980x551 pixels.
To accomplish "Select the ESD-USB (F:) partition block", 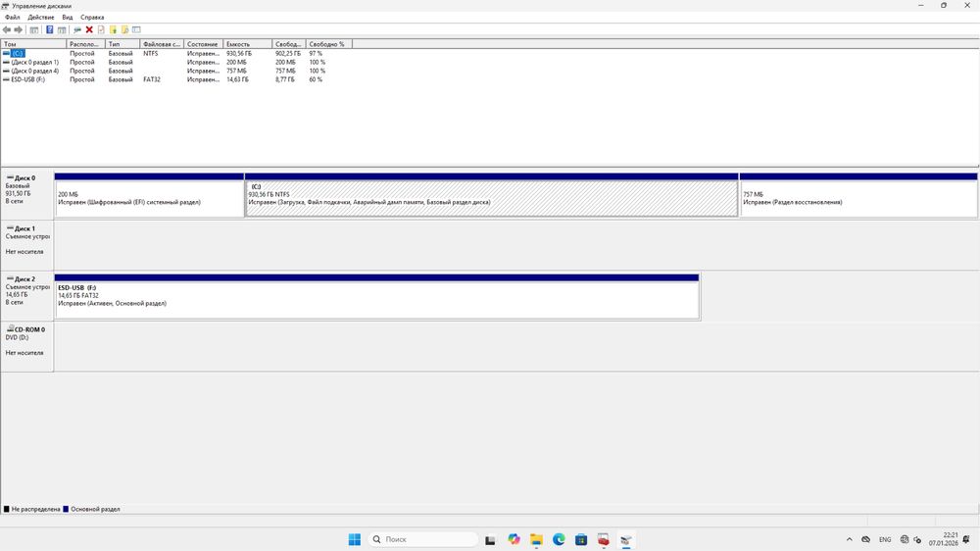I will (377, 296).
